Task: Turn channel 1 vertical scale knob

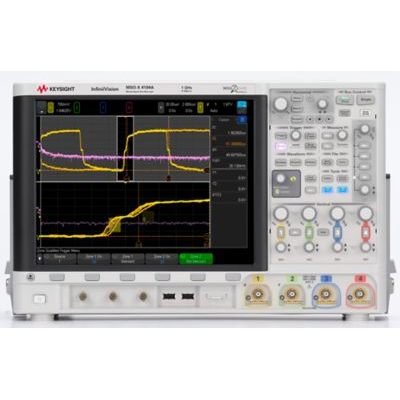Action: click(x=281, y=213)
